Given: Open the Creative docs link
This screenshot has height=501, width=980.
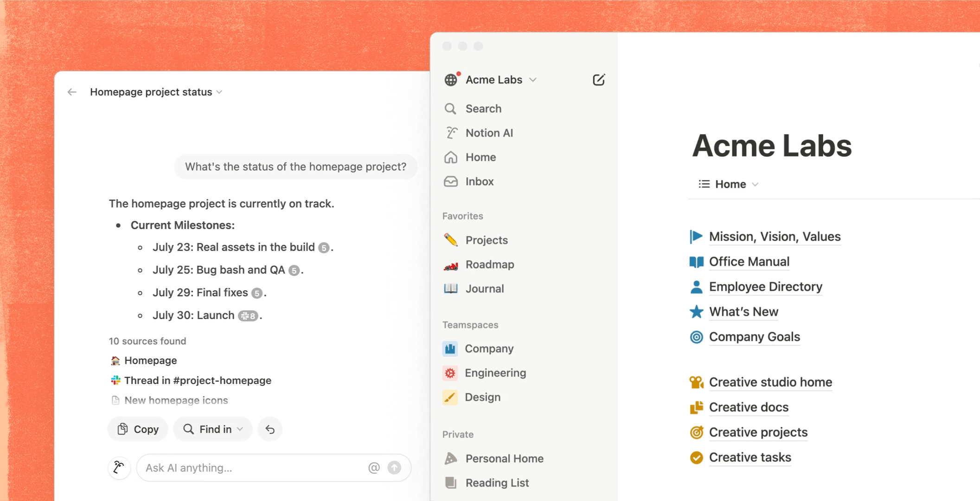Looking at the screenshot, I should pos(749,407).
